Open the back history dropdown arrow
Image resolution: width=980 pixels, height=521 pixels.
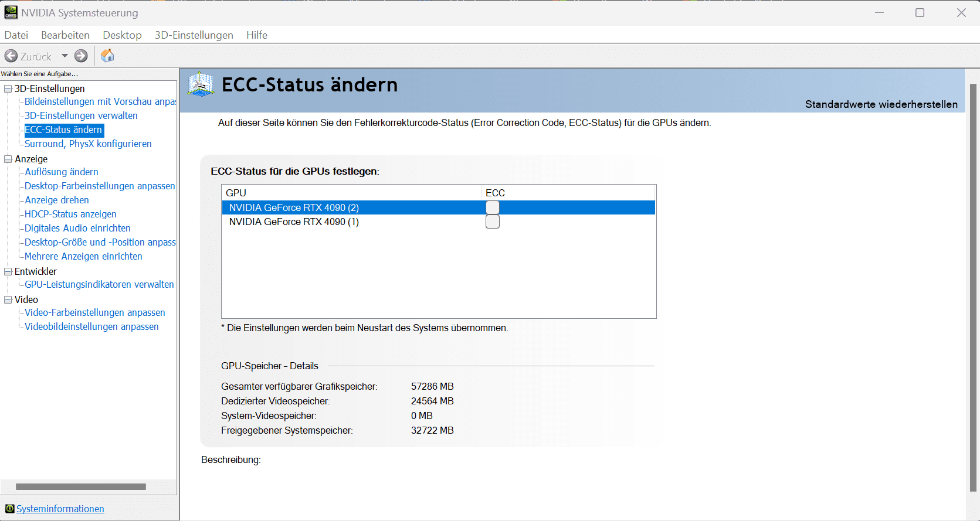(65, 56)
